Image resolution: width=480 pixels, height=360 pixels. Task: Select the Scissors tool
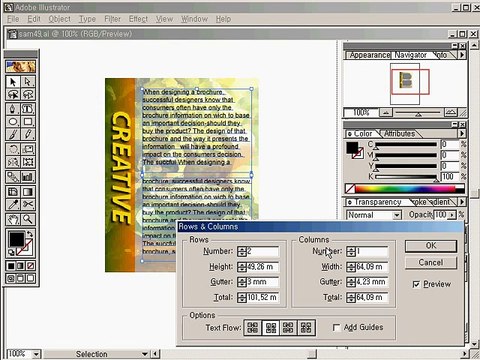click(28, 204)
